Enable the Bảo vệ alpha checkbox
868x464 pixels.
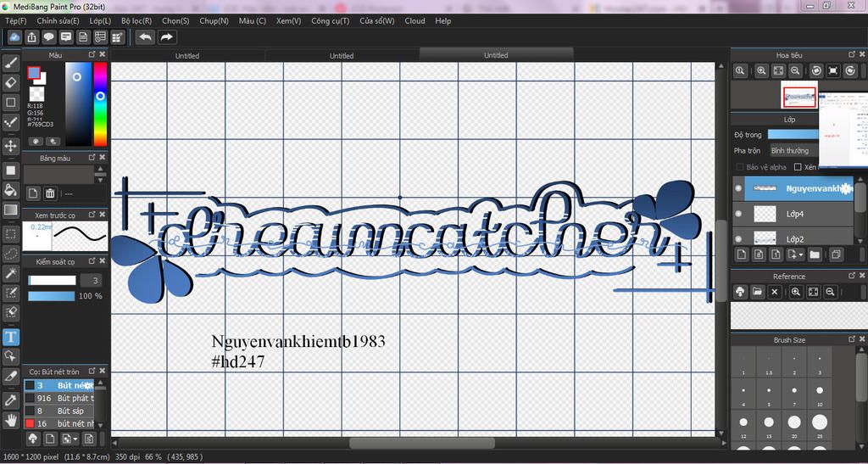(x=740, y=166)
